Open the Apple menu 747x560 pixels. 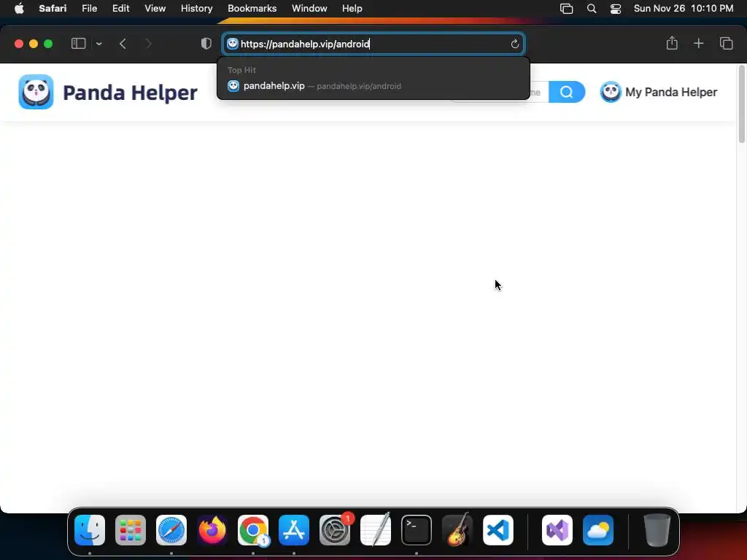point(19,9)
